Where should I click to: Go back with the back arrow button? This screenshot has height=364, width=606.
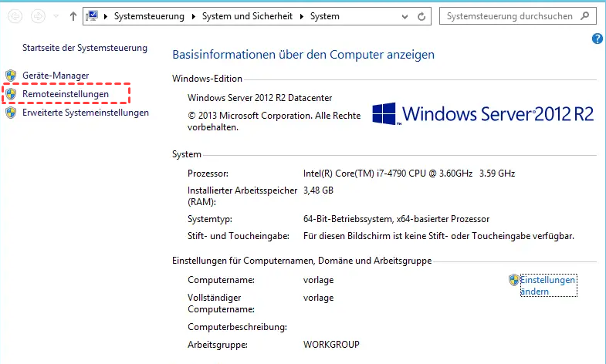pyautogui.click(x=15, y=16)
